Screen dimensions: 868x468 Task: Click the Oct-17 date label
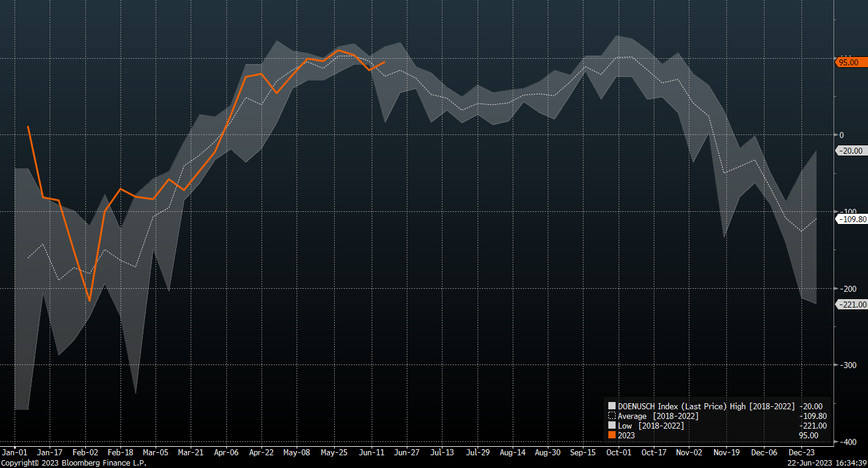(654, 452)
